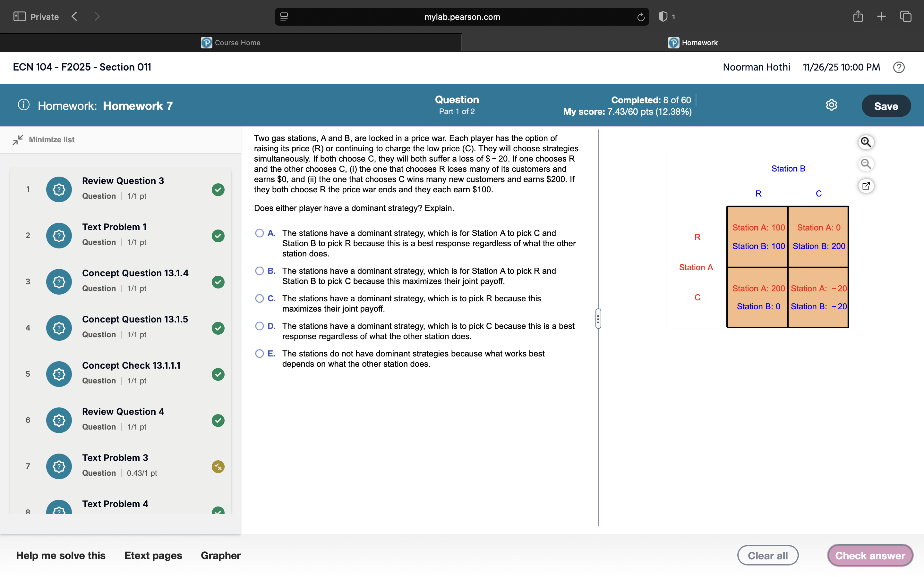Open the figure in a pop-out window
This screenshot has width=924, height=577.
(866, 186)
